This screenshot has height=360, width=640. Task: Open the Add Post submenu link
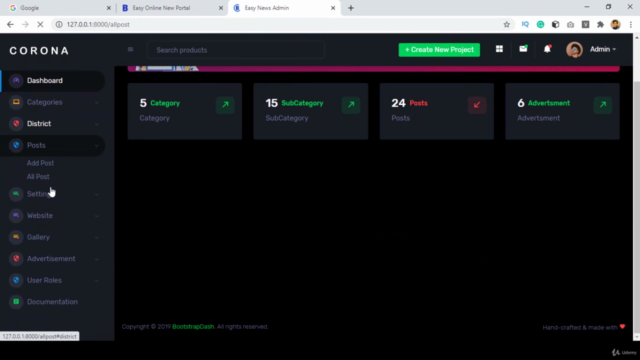pos(40,163)
